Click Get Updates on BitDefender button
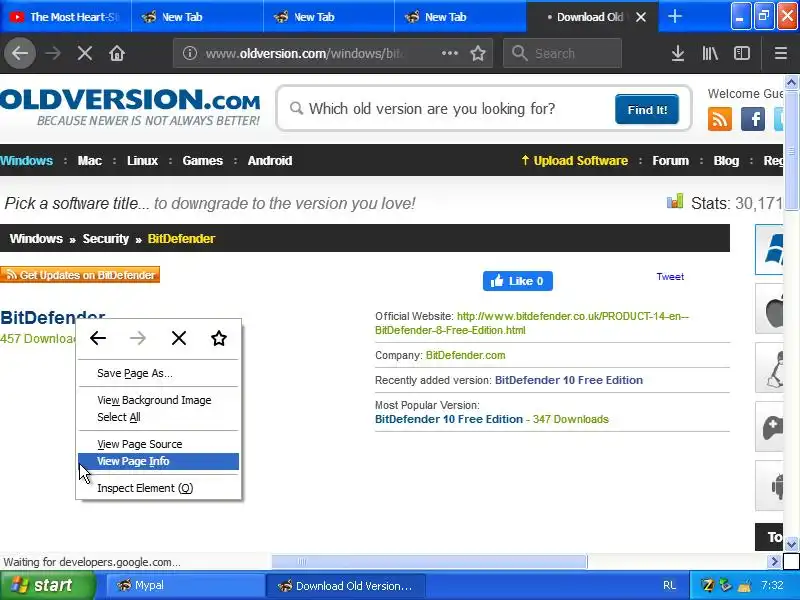The height and width of the screenshot is (600, 800). pyautogui.click(x=80, y=275)
